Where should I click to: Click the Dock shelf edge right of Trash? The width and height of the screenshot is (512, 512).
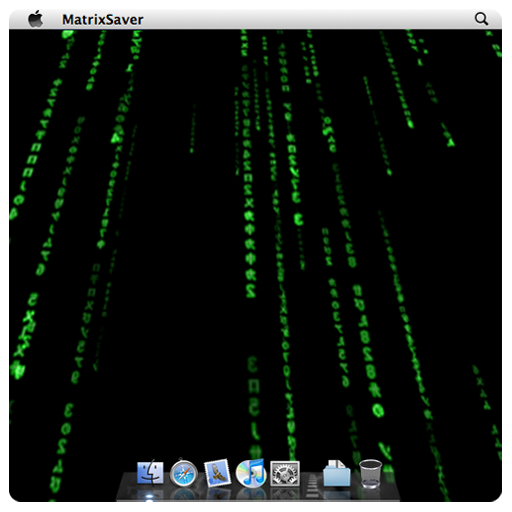(x=391, y=487)
